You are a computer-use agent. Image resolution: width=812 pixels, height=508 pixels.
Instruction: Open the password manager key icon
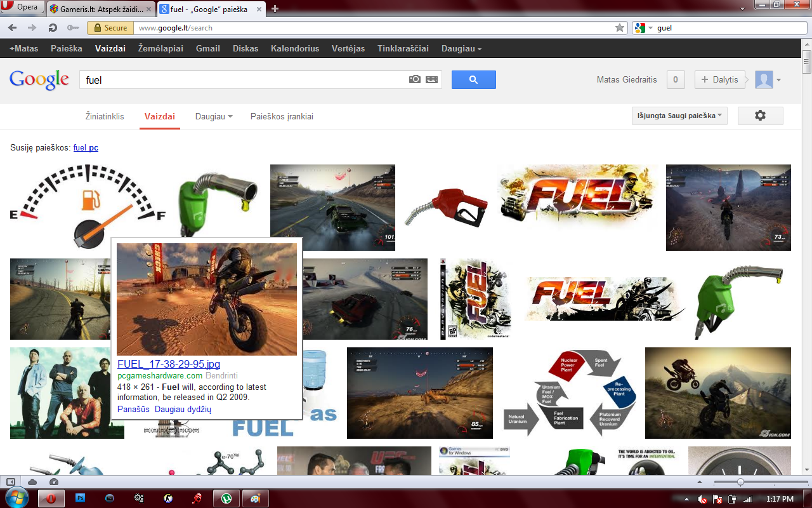pyautogui.click(x=73, y=28)
